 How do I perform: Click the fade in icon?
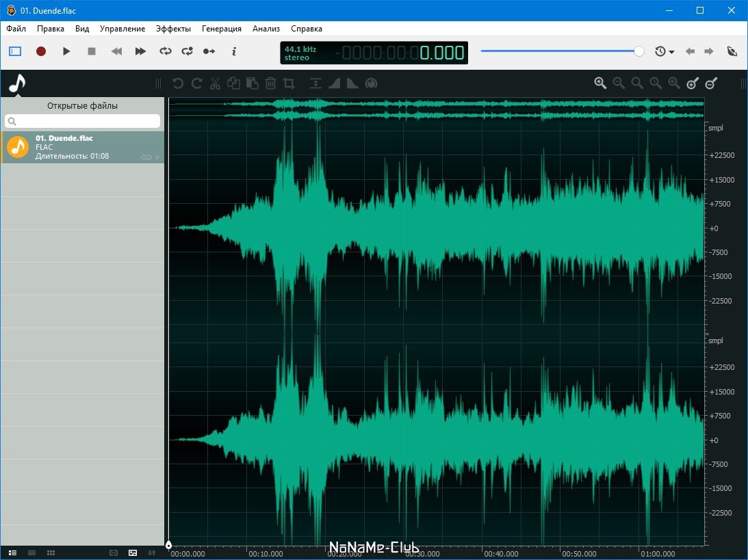tap(335, 83)
